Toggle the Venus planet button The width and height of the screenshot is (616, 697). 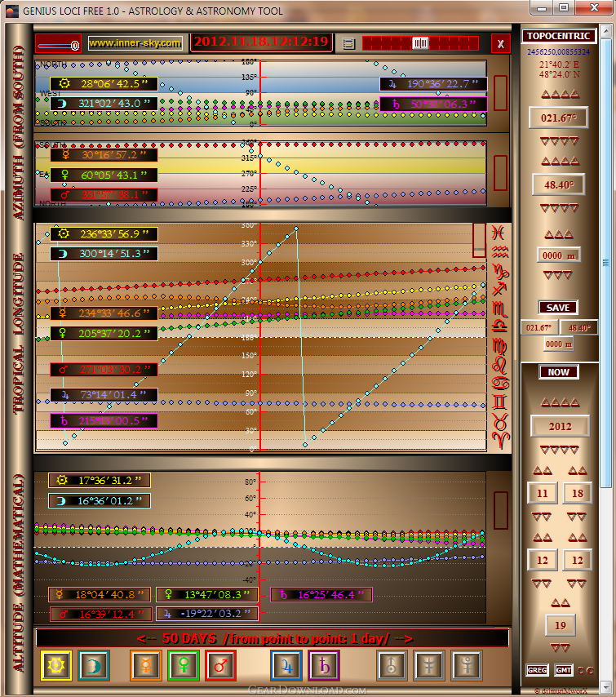pos(184,665)
